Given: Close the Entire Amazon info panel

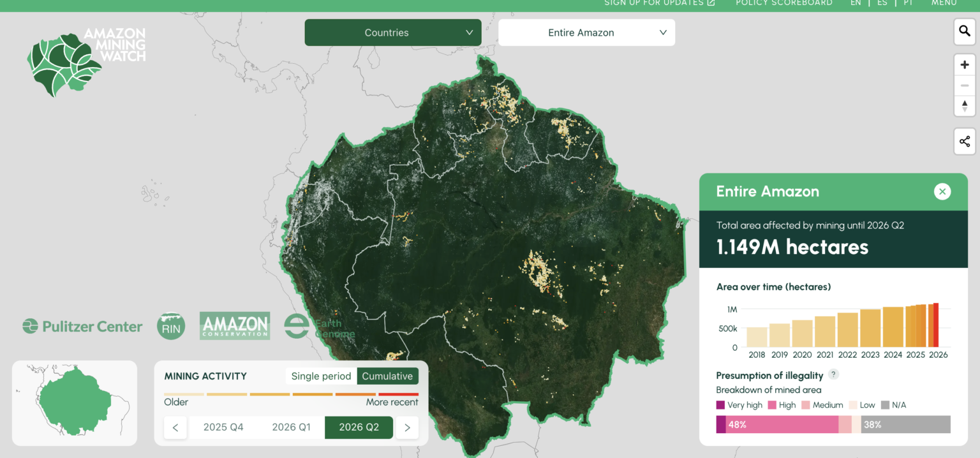Looking at the screenshot, I should pyautogui.click(x=942, y=191).
